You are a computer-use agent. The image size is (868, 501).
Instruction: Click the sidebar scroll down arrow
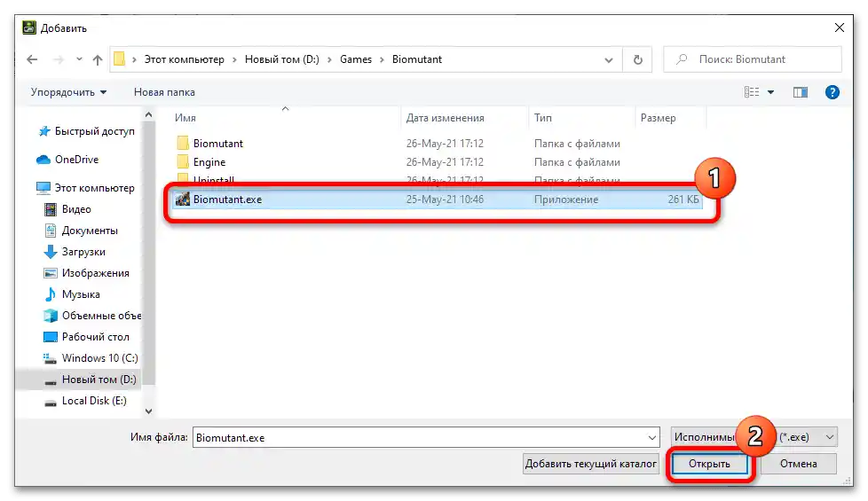(148, 411)
